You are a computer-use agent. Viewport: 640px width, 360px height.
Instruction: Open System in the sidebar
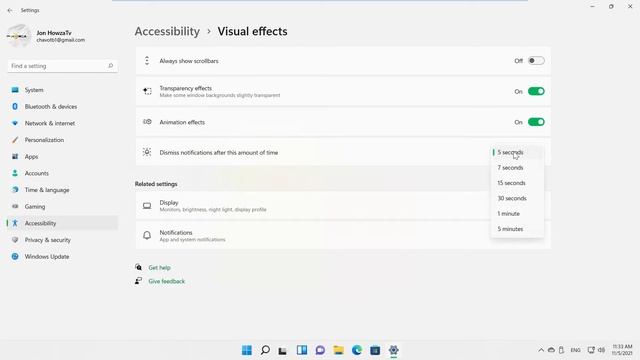pyautogui.click(x=62, y=90)
